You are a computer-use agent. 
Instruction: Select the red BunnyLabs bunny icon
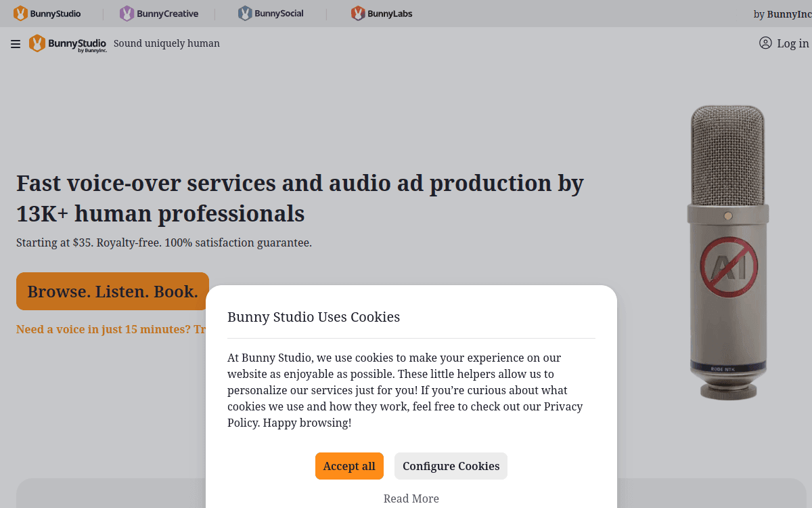357,13
